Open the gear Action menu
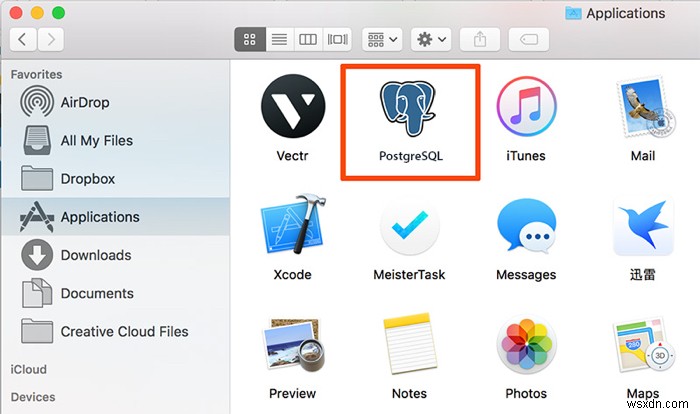Viewport: 700px width, 414px height. (x=431, y=39)
